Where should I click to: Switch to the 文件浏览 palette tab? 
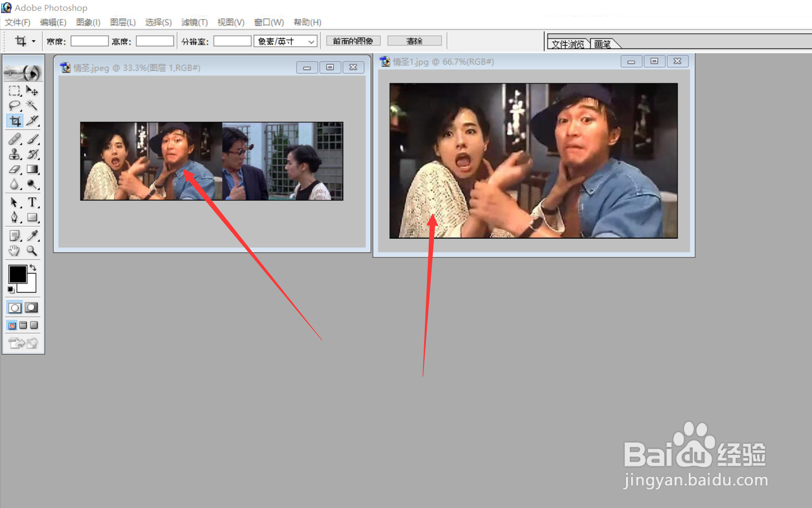tap(568, 44)
